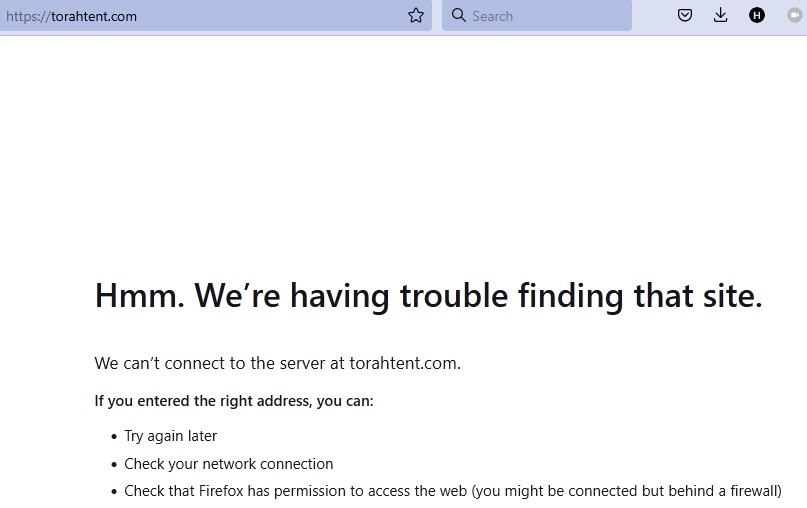Click the magnifier icon in Search box
The height and width of the screenshot is (508, 807).
(x=459, y=16)
